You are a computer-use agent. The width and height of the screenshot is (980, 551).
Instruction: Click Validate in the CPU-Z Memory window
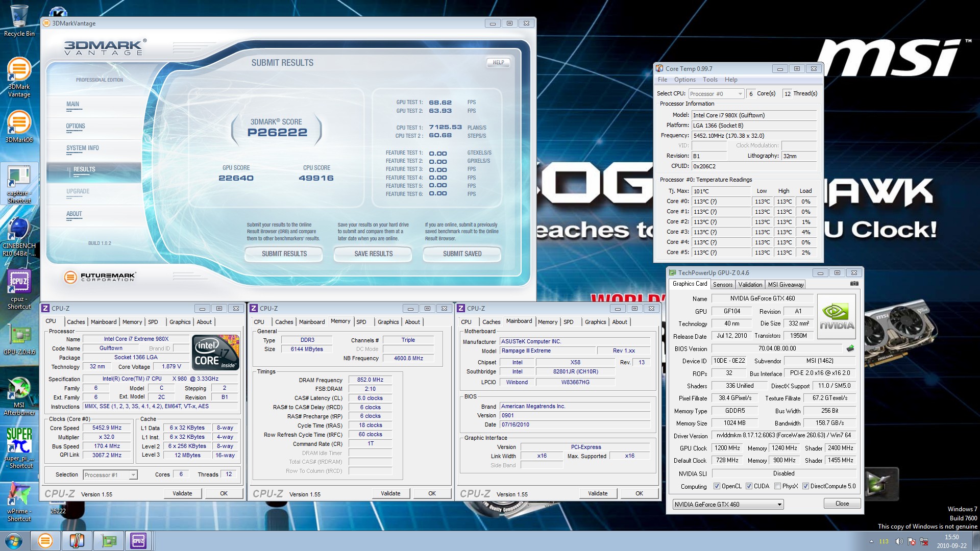click(390, 493)
